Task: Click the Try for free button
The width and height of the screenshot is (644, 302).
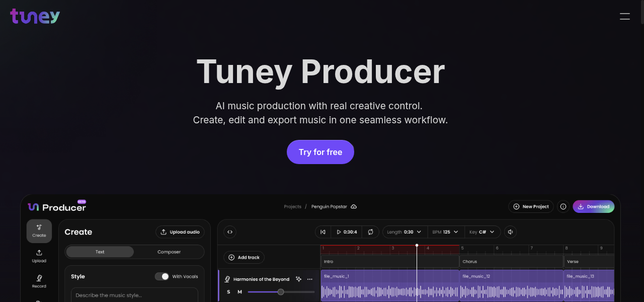Action: click(320, 152)
